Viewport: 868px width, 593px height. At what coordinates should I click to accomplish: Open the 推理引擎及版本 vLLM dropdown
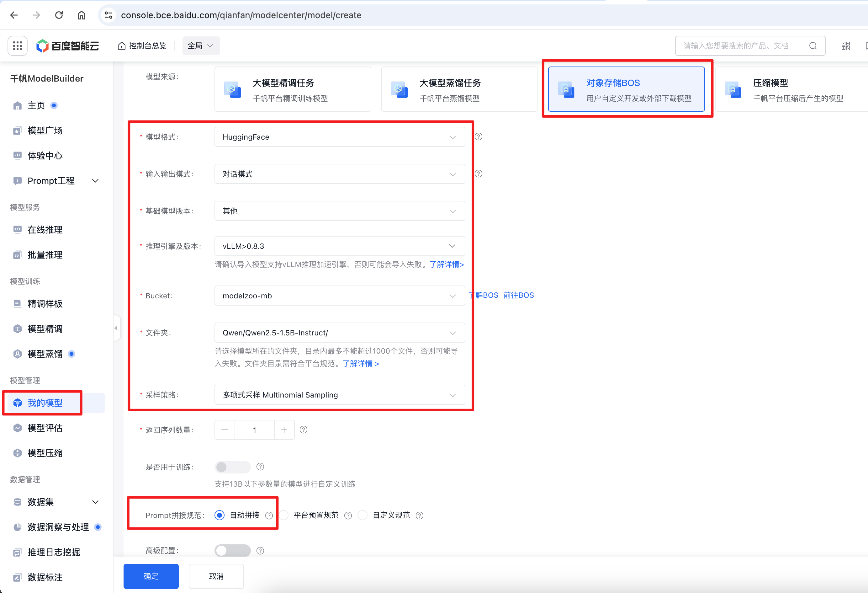click(x=340, y=246)
